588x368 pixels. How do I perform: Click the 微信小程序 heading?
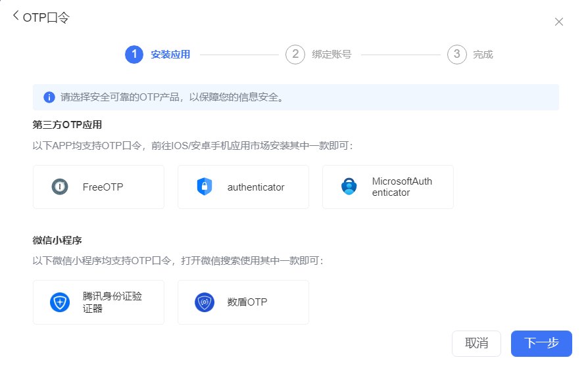click(57, 241)
